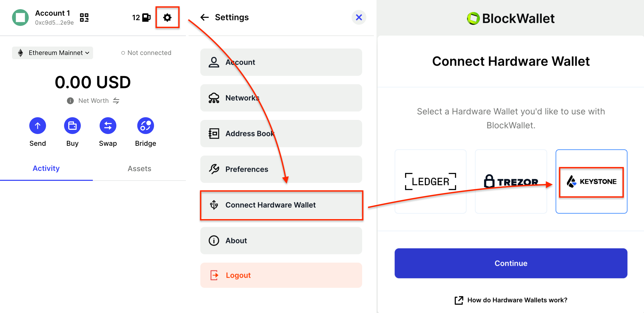Tap the Swap icon
Viewport: 644px width, 313px height.
point(108,126)
